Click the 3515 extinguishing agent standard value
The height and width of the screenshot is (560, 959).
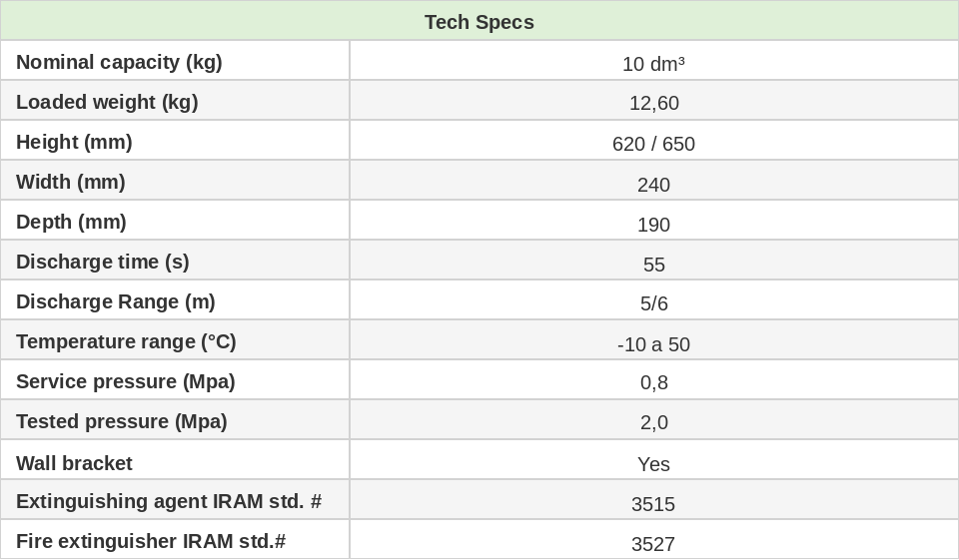click(653, 504)
